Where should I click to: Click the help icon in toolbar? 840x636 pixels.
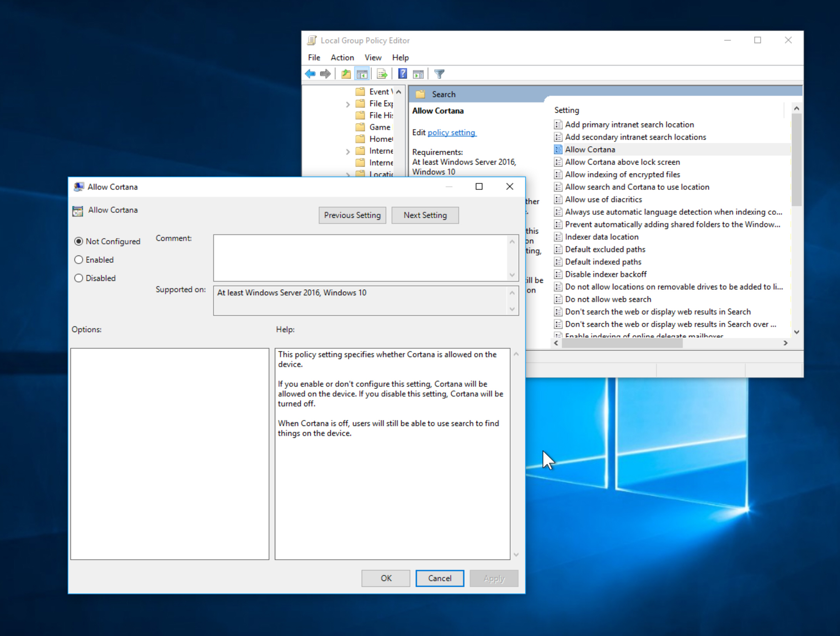click(401, 73)
